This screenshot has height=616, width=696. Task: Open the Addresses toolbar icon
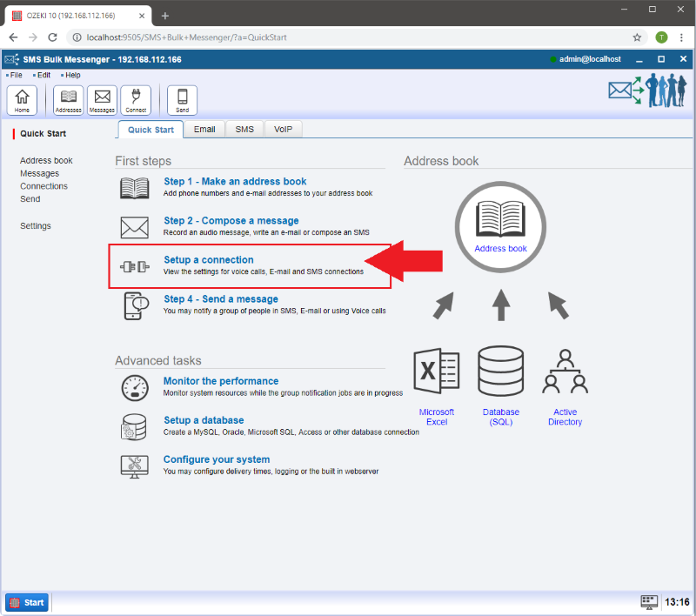68,100
